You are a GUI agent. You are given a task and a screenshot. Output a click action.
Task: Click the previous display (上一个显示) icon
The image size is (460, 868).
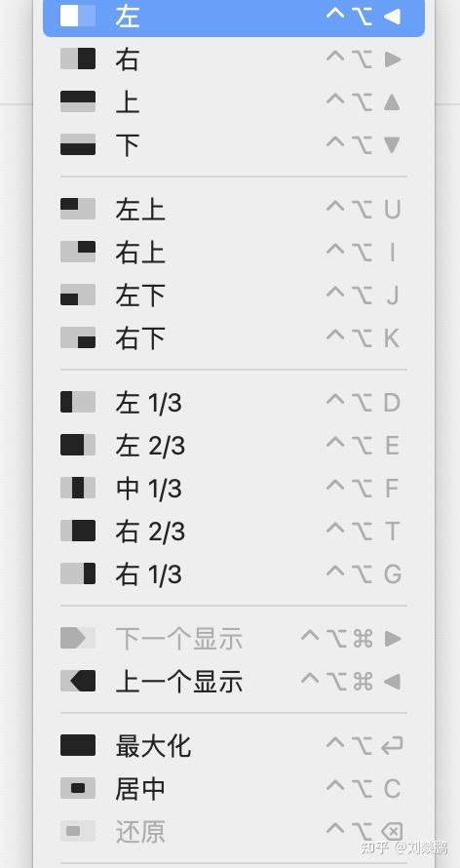pyautogui.click(x=78, y=681)
